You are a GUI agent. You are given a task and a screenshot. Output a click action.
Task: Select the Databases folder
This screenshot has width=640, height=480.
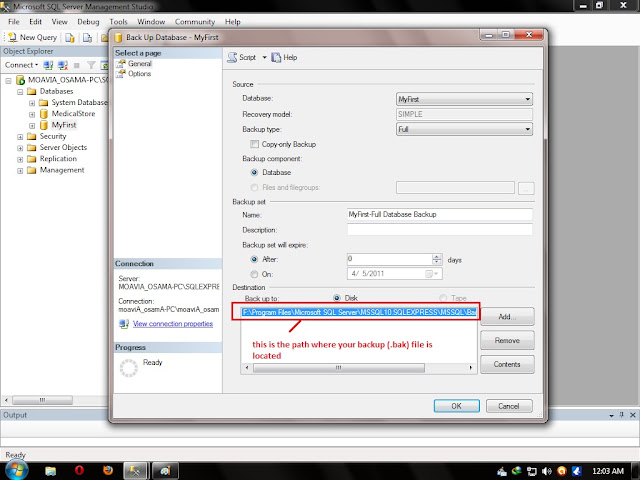56,91
